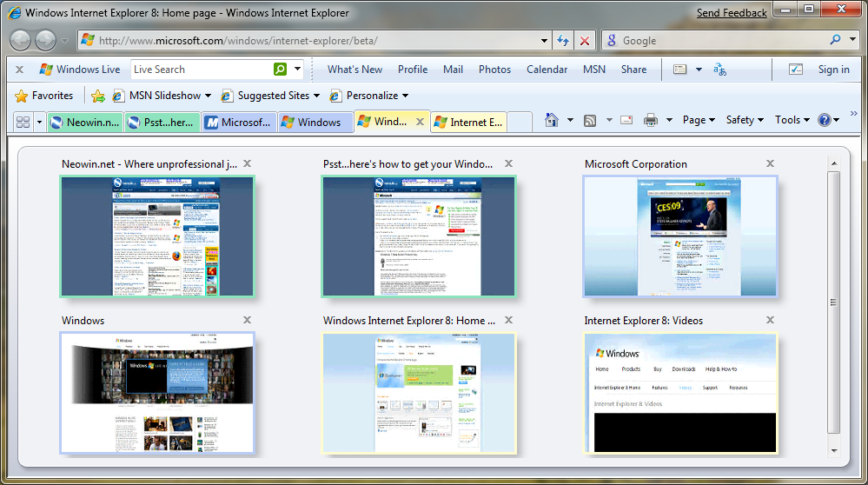Switch to the Internet E... tab
The width and height of the screenshot is (868, 485).
tap(468, 122)
